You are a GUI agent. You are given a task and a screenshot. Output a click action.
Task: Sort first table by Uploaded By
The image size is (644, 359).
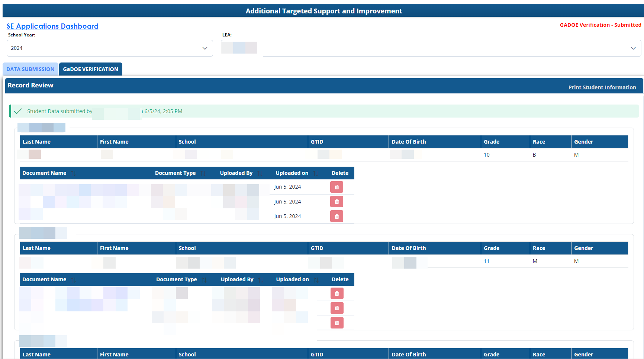point(260,173)
